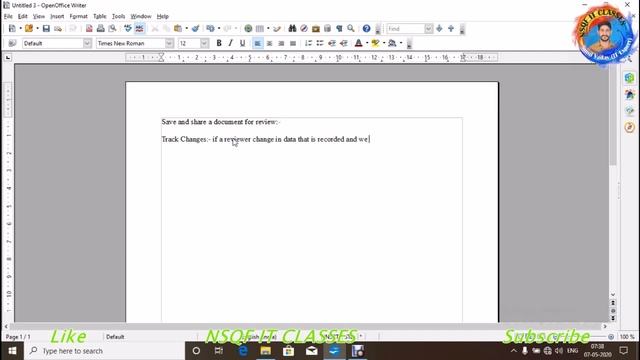Viewport: 640px width, 360px height.
Task: Paste clipboard contents icon
Action: 178,29
